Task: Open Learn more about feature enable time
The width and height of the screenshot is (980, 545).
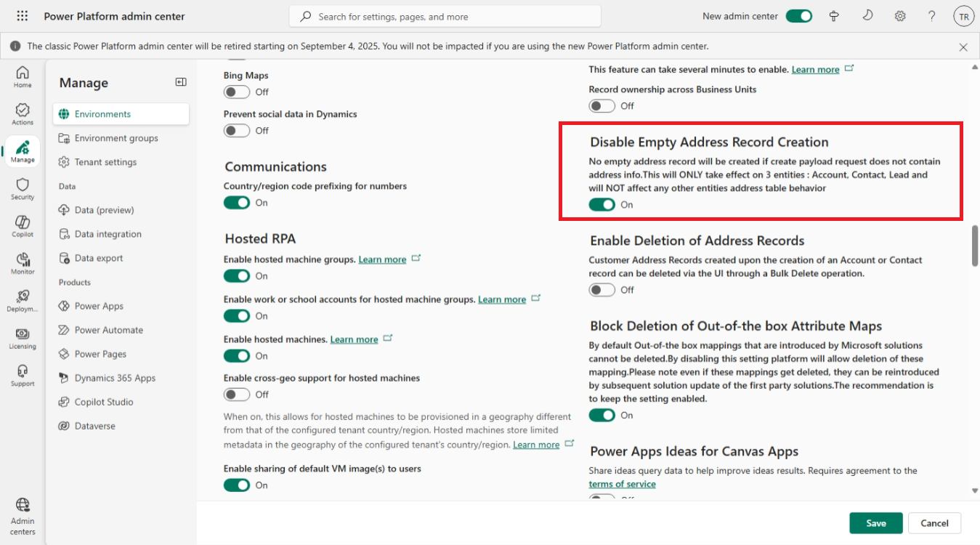Action: pos(815,70)
